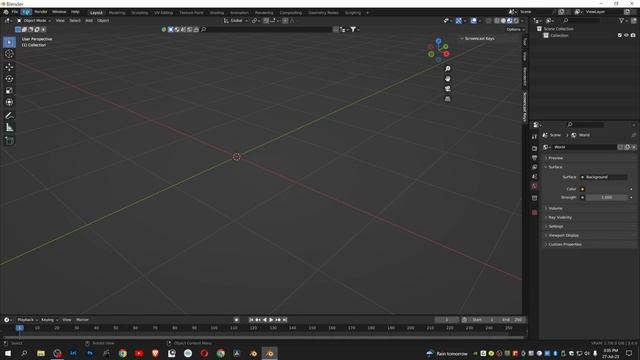Viewport: 640px width, 360px height.
Task: Open the View Layer properties tab
Action: click(x=534, y=167)
